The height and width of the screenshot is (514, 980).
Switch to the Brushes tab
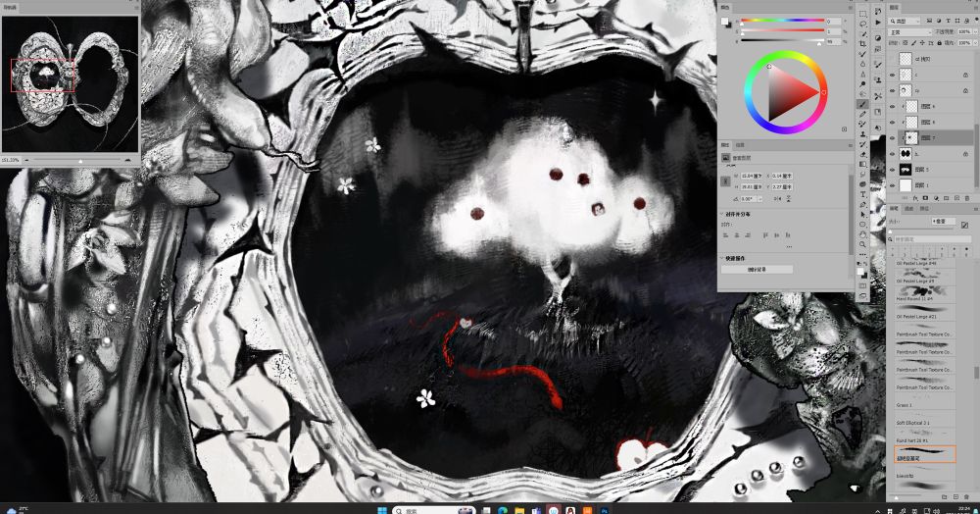(893, 208)
